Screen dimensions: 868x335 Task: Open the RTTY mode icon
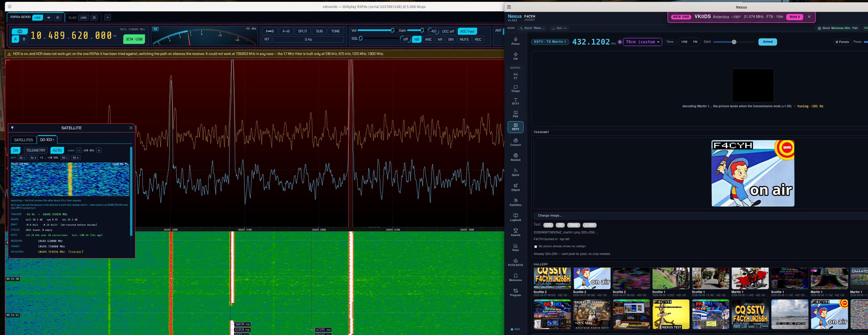515,101
